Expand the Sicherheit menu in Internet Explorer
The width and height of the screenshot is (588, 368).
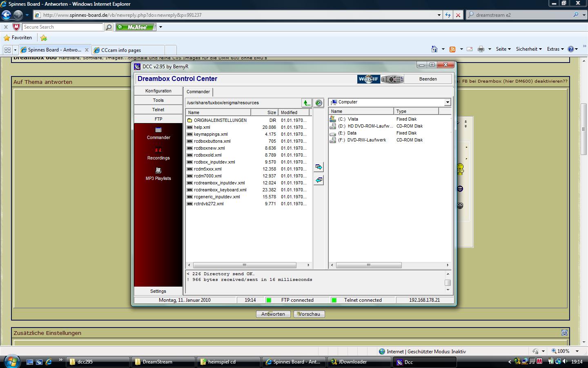pyautogui.click(x=529, y=49)
